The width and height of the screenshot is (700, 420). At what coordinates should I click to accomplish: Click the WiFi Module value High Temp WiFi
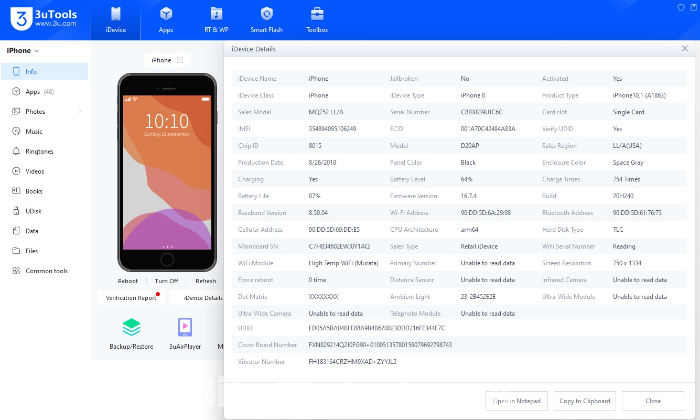click(343, 263)
